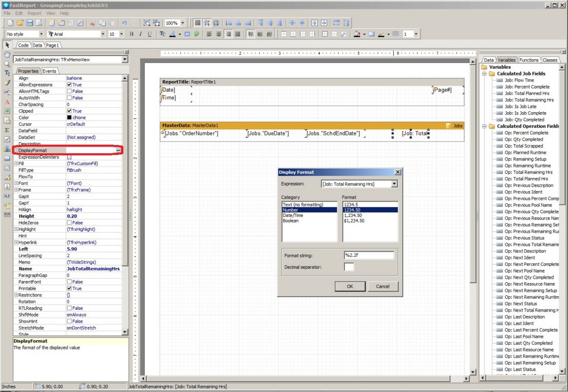Click the Save report icon
This screenshot has height=392, width=568.
29,23
